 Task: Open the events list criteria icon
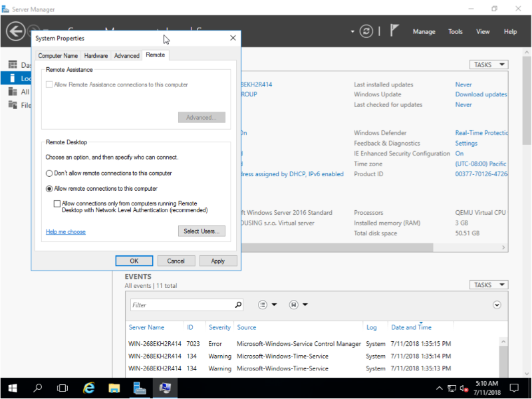pos(263,305)
